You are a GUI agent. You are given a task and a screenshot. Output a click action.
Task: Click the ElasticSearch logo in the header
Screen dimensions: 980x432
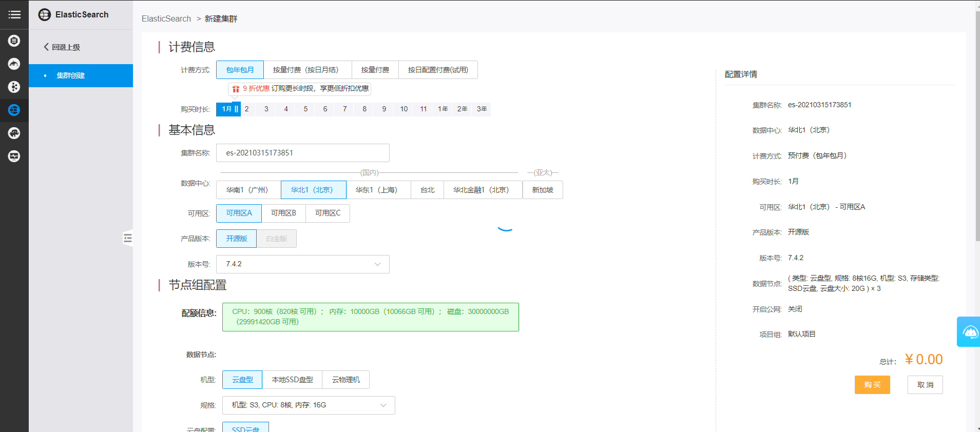pyautogui.click(x=45, y=14)
